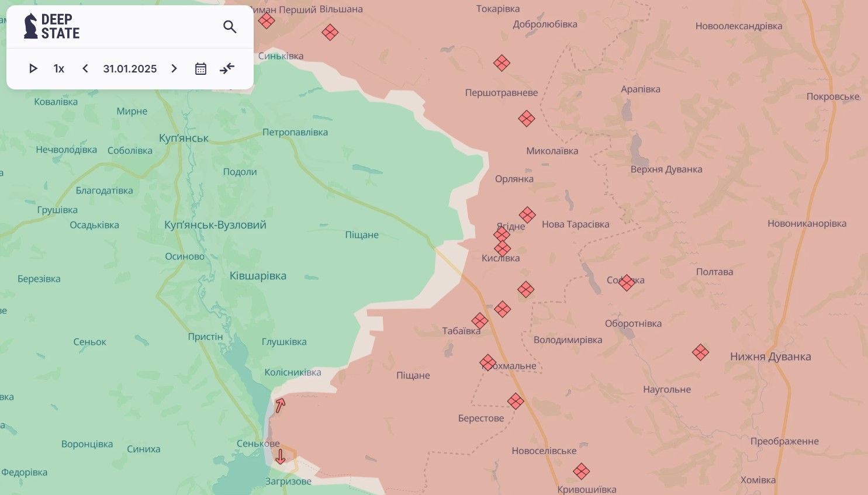Click the unit marker near Кривошиївка

tap(581, 471)
